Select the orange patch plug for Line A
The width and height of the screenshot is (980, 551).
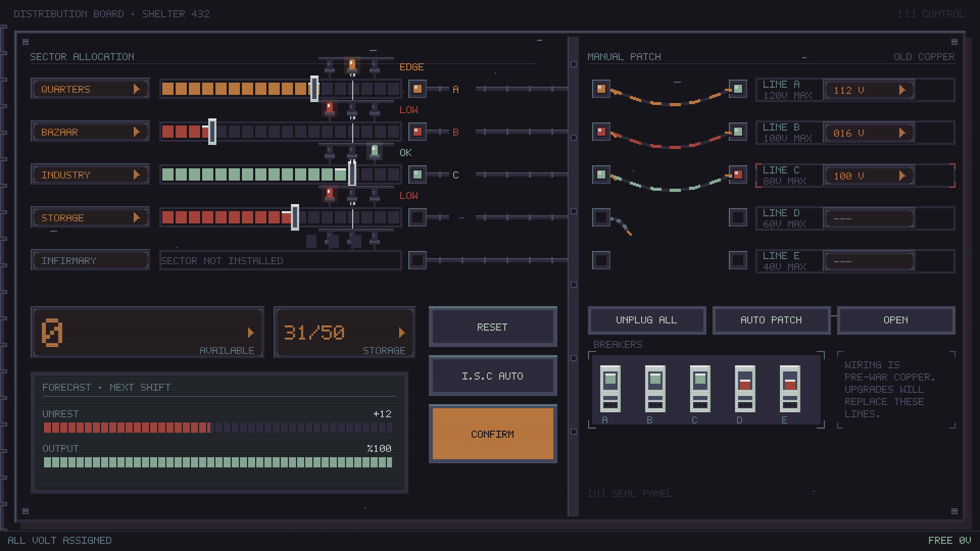601,89
